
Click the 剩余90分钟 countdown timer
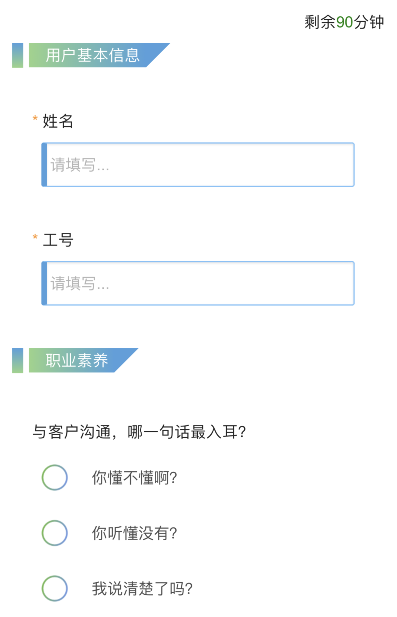(x=344, y=22)
